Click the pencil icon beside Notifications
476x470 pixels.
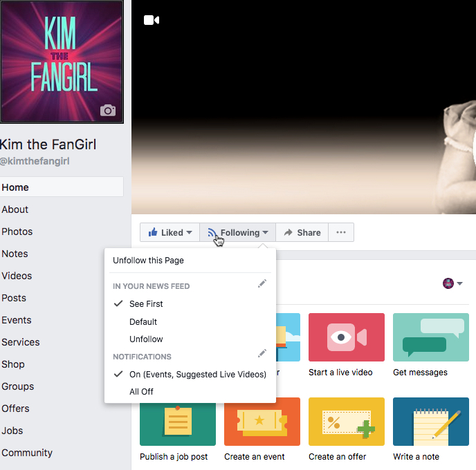pyautogui.click(x=262, y=353)
